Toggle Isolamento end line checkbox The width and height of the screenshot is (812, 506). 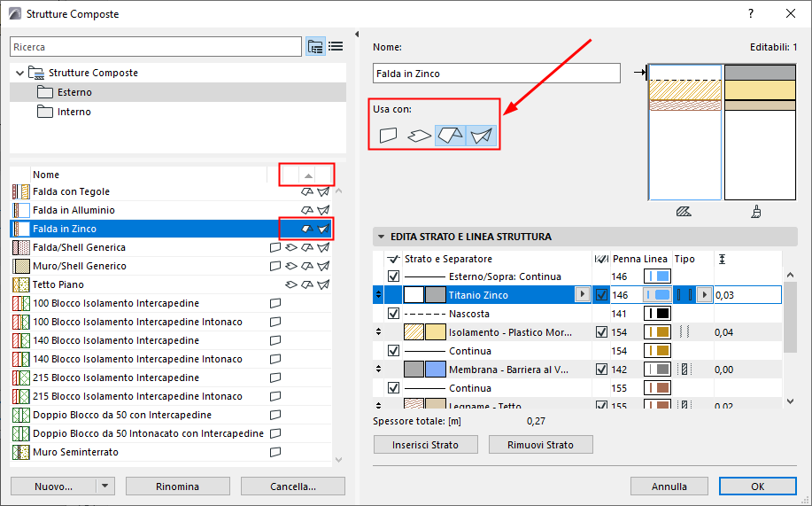[x=601, y=332]
